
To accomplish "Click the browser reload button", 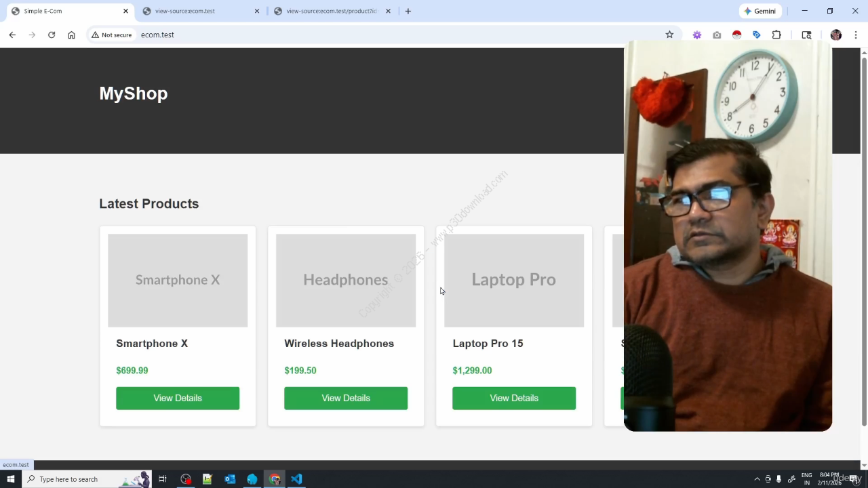I will (52, 35).
